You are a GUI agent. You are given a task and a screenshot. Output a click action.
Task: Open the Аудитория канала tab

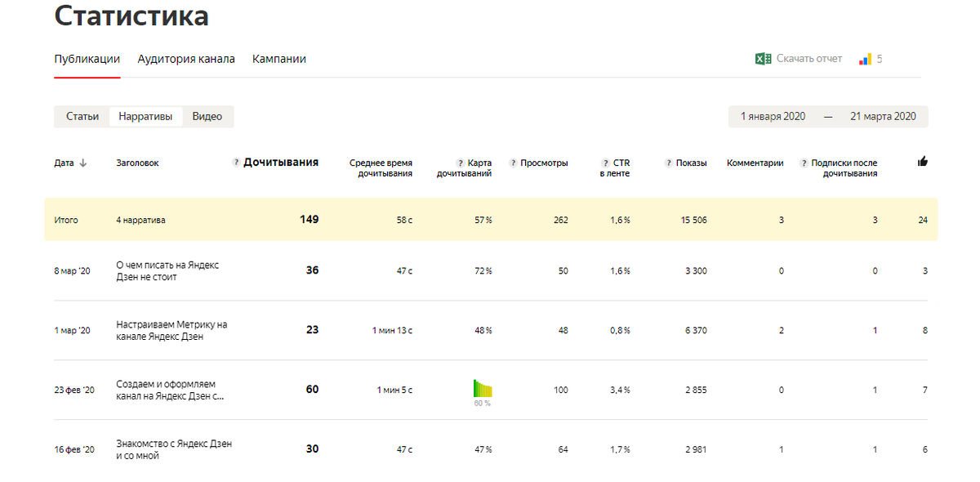click(186, 59)
